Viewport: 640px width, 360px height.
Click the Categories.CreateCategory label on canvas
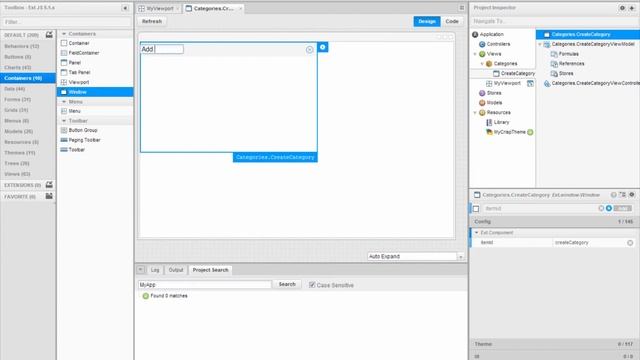(275, 157)
